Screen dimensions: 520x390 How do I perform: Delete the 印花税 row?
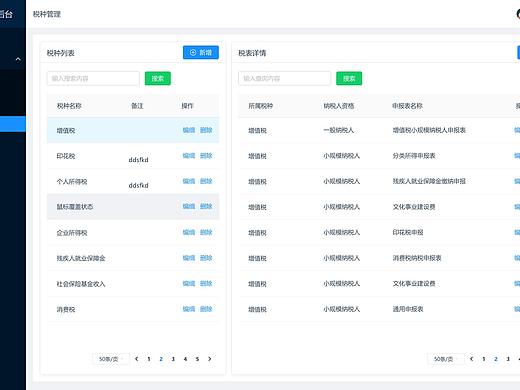click(x=206, y=156)
